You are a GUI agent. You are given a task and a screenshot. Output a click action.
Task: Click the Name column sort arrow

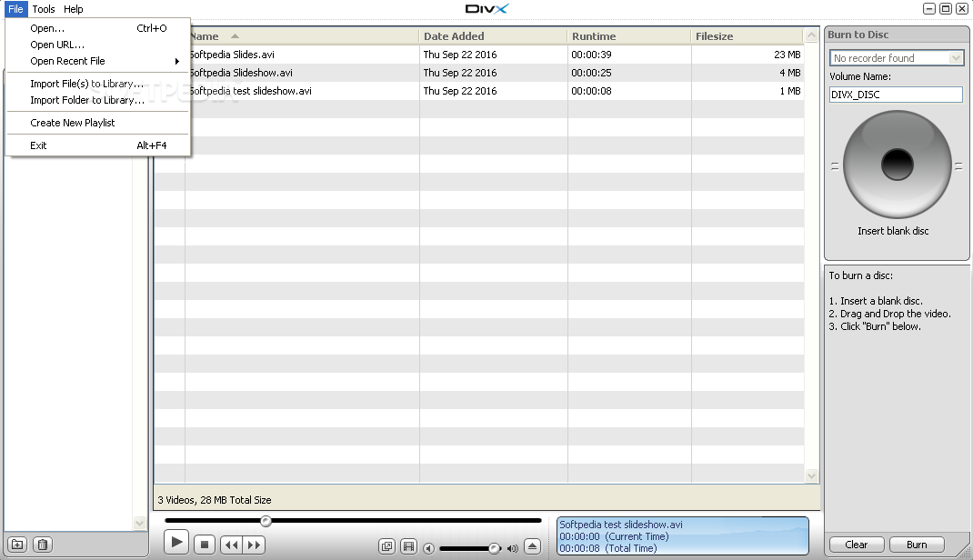235,36
